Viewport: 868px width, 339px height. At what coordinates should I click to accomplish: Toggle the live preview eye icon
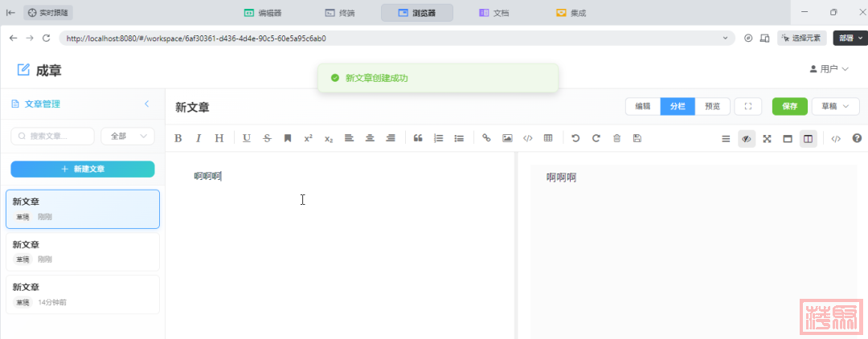click(x=747, y=138)
